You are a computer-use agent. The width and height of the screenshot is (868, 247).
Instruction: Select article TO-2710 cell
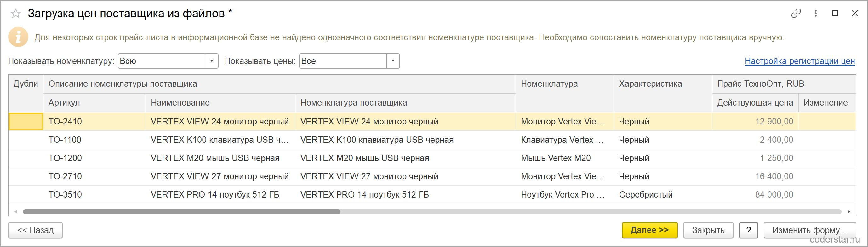pyautogui.click(x=94, y=176)
